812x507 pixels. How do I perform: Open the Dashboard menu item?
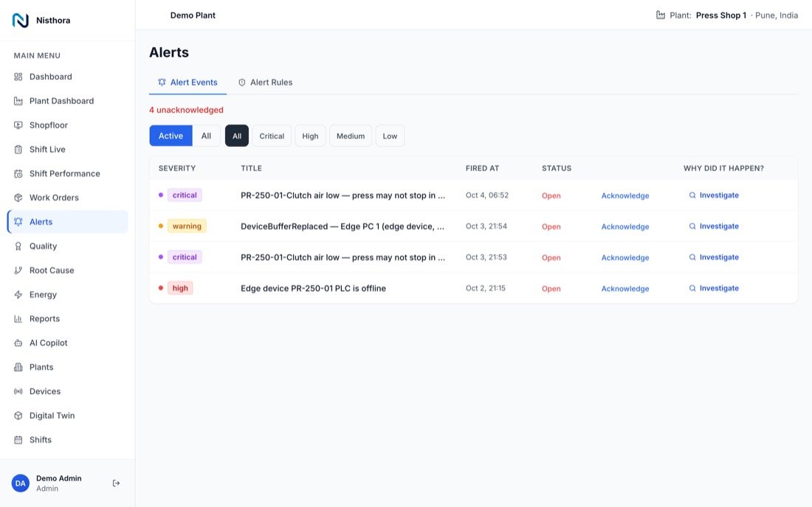(x=68, y=77)
